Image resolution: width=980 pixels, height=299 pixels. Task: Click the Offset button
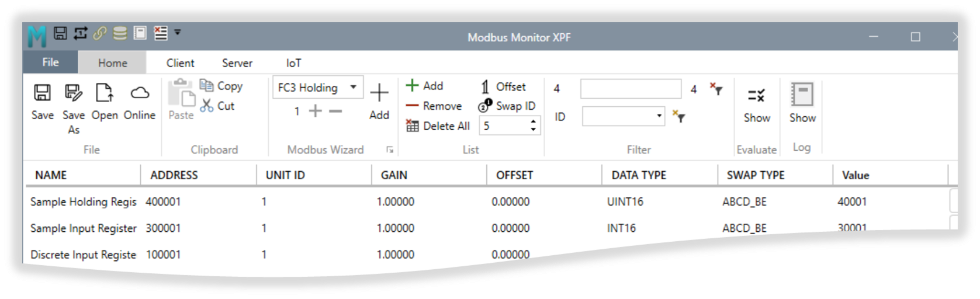click(503, 86)
